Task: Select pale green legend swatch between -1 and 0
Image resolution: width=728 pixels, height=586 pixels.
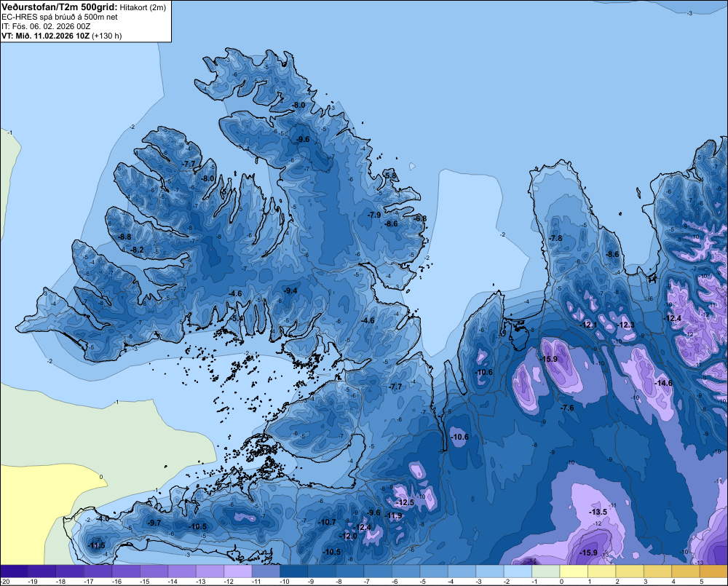Action: tap(545, 571)
